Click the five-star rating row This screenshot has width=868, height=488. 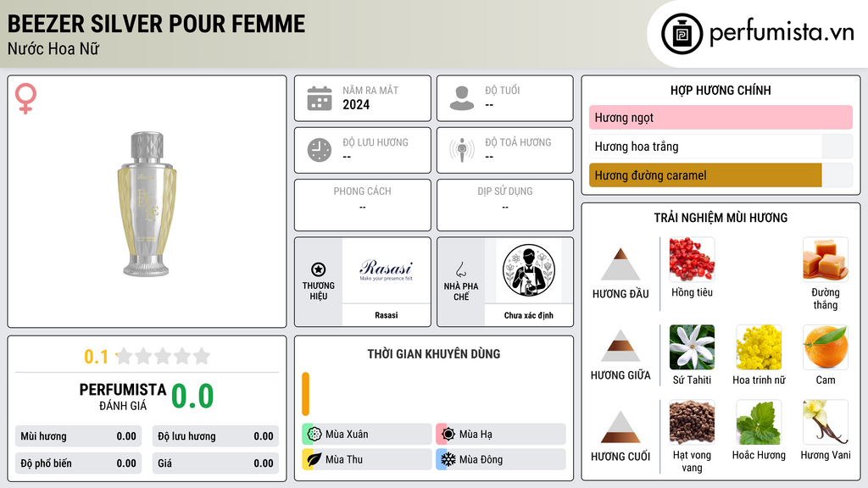pos(163,356)
